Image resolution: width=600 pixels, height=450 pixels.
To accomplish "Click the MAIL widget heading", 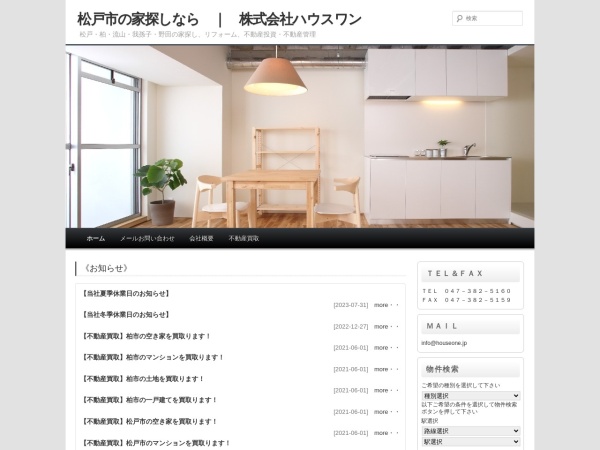I will 442,326.
